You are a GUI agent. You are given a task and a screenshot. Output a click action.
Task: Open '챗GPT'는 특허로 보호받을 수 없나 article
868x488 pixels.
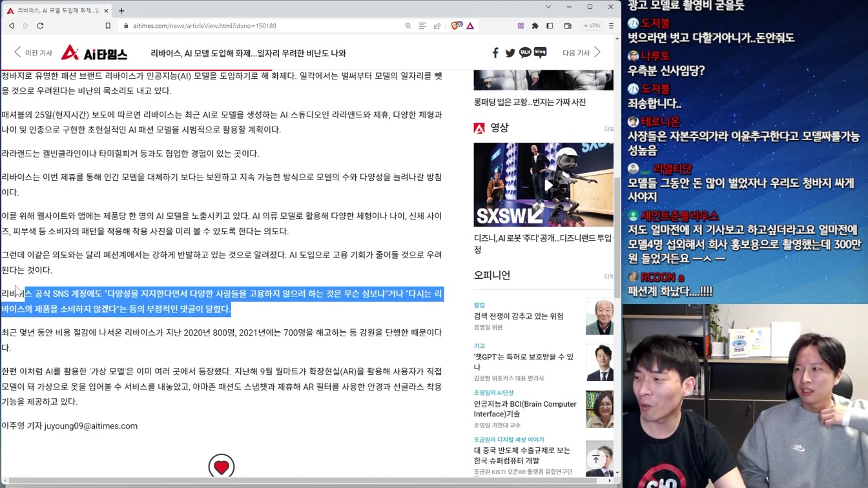click(x=524, y=361)
